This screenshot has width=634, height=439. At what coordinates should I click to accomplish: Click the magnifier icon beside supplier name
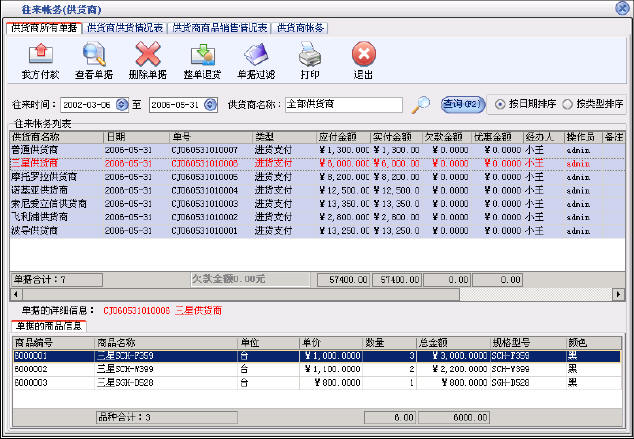(x=422, y=104)
